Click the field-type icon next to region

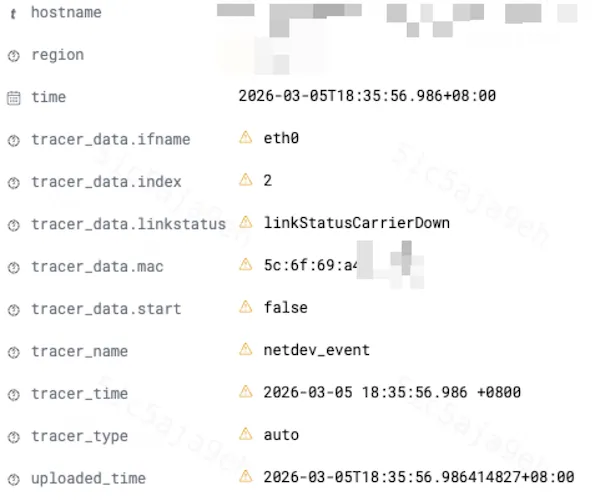(x=14, y=56)
